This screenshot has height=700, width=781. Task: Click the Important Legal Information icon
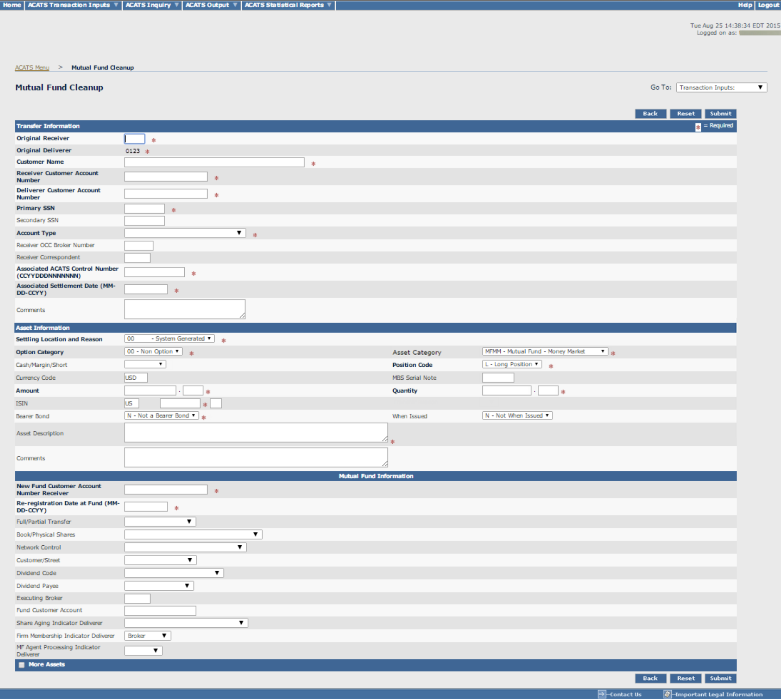tap(667, 694)
